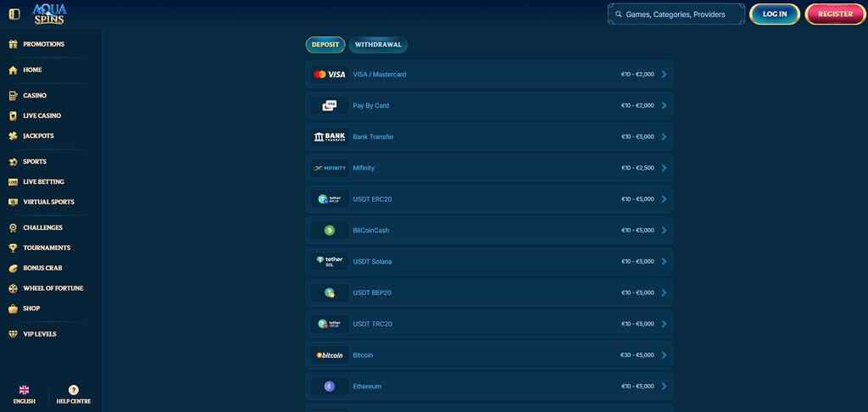Click the Mifinity €10 - €2,500 limit
Viewport: 868px width, 412px height.
[637, 168]
